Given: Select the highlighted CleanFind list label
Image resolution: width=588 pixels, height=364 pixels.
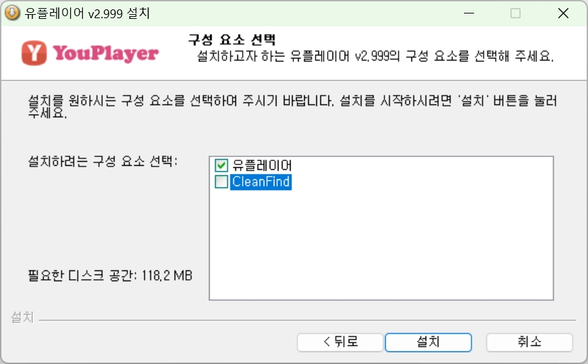Looking at the screenshot, I should click(261, 182).
